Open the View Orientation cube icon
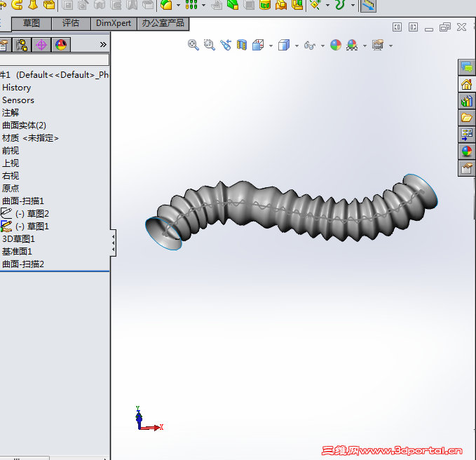Viewport: 476px width, 460px height. coord(258,45)
